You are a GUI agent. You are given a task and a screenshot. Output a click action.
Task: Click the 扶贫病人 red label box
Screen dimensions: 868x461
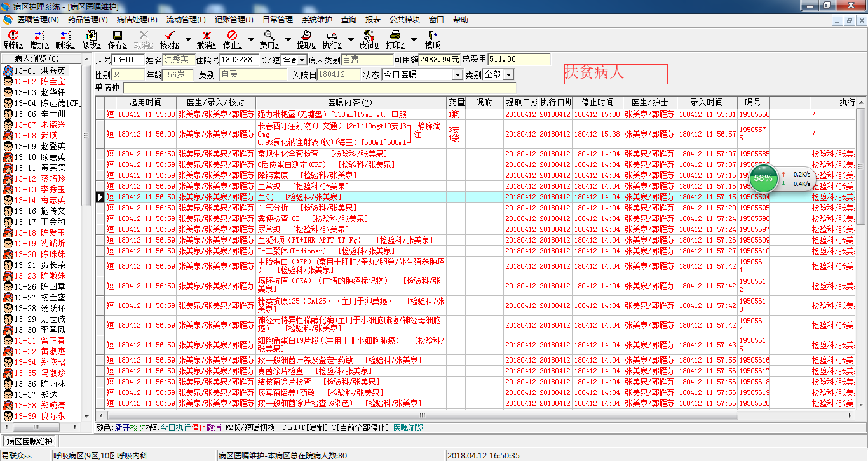point(616,74)
